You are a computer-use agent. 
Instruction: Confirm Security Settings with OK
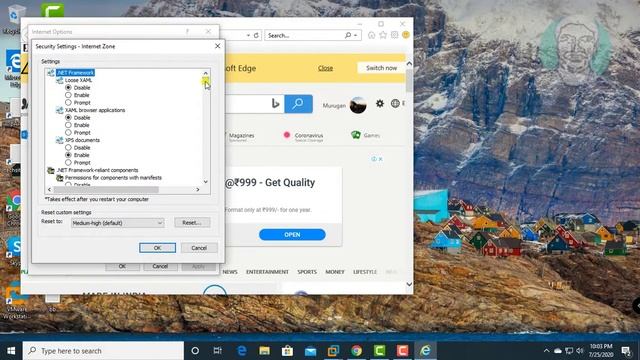158,248
